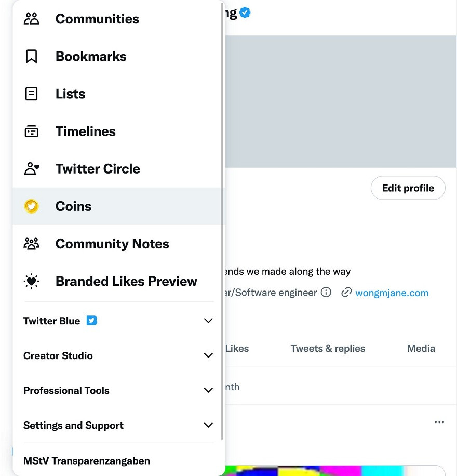Open the three-dot more options menu
Viewport: 457px width, 476px height.
pos(439,422)
